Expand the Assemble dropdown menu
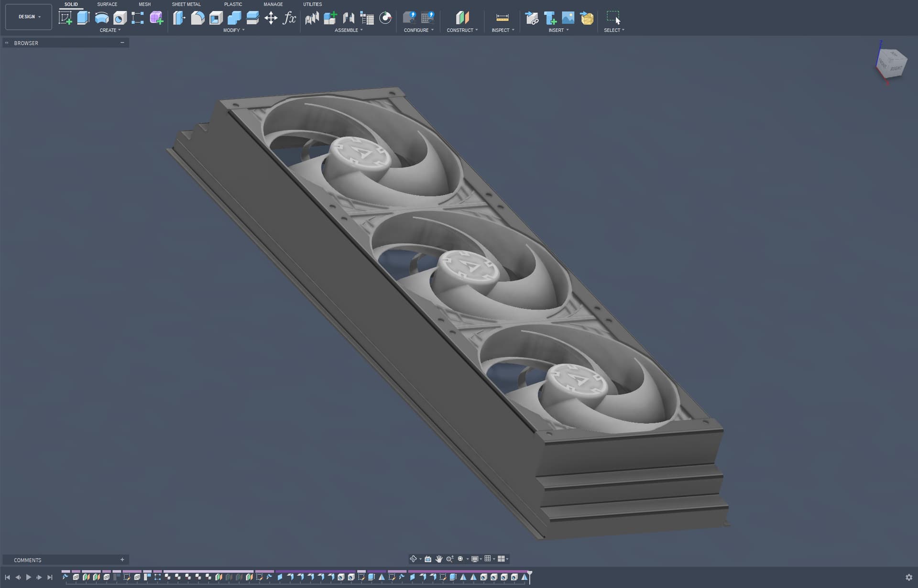The width and height of the screenshot is (918, 588). pyautogui.click(x=349, y=30)
